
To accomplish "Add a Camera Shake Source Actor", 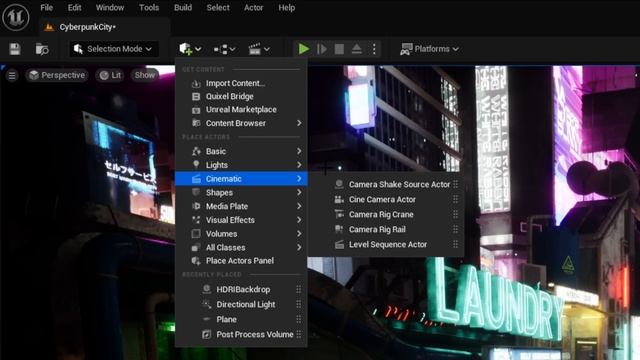I will pyautogui.click(x=386, y=184).
